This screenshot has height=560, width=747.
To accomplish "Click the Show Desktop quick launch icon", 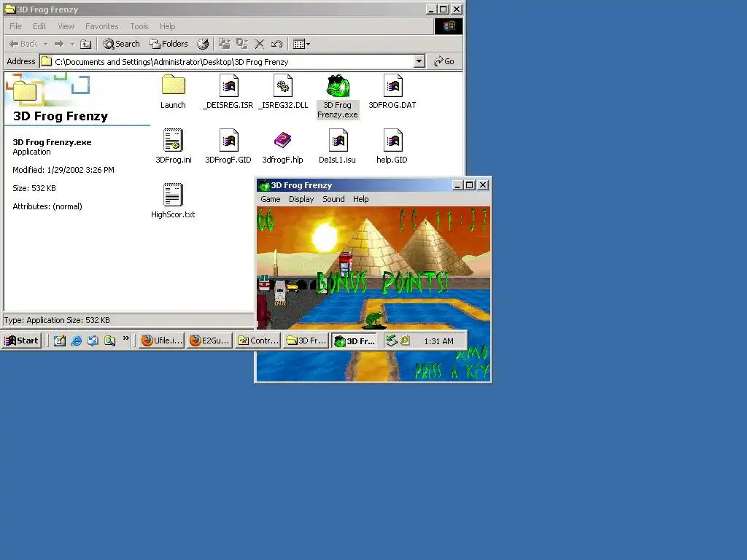I will (x=60, y=341).
